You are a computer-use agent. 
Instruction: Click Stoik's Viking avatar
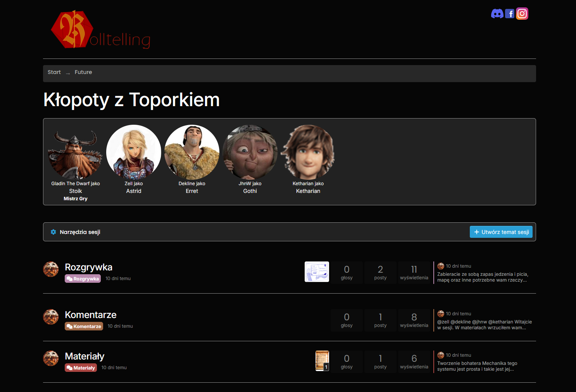76,152
